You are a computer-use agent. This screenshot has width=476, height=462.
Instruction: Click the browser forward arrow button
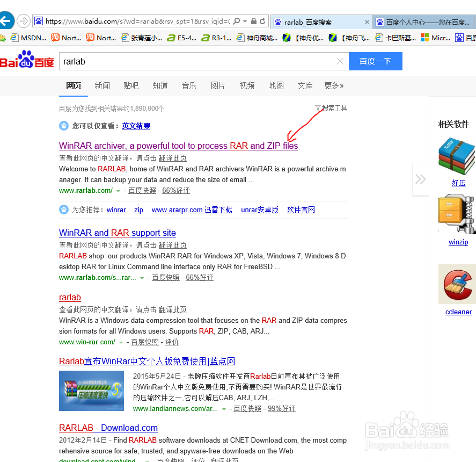(x=24, y=21)
